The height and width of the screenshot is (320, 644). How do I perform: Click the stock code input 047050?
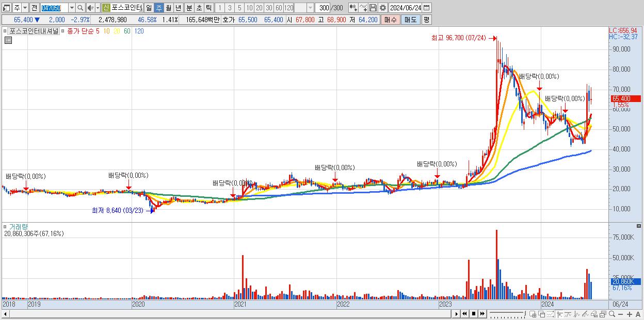55,8
